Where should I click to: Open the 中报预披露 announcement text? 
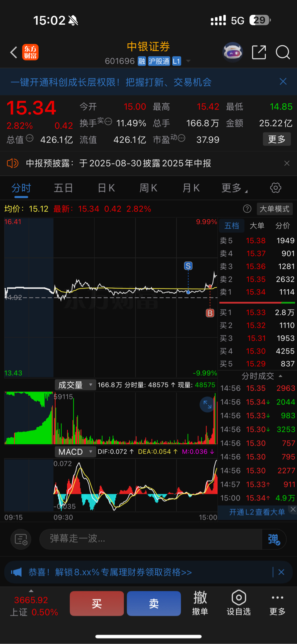pyautogui.click(x=118, y=163)
